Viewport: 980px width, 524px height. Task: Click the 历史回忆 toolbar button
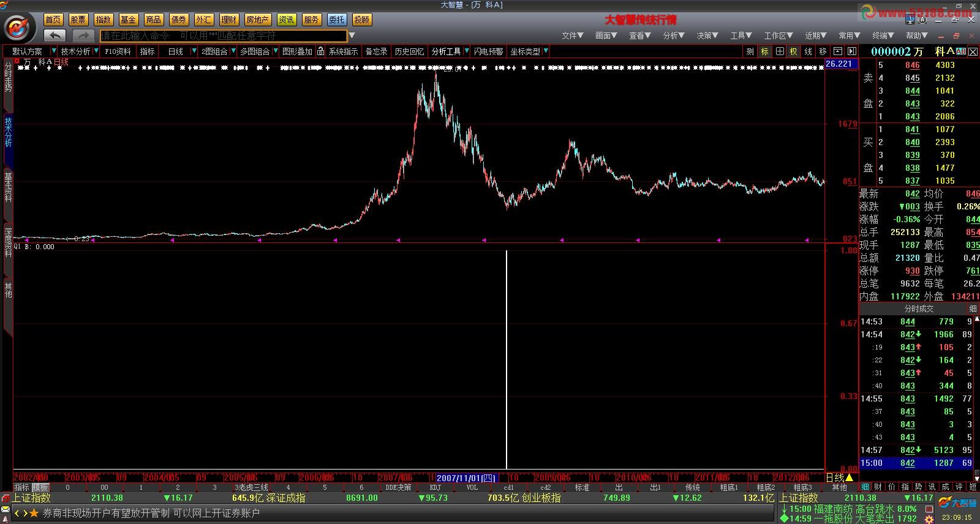tap(409, 51)
